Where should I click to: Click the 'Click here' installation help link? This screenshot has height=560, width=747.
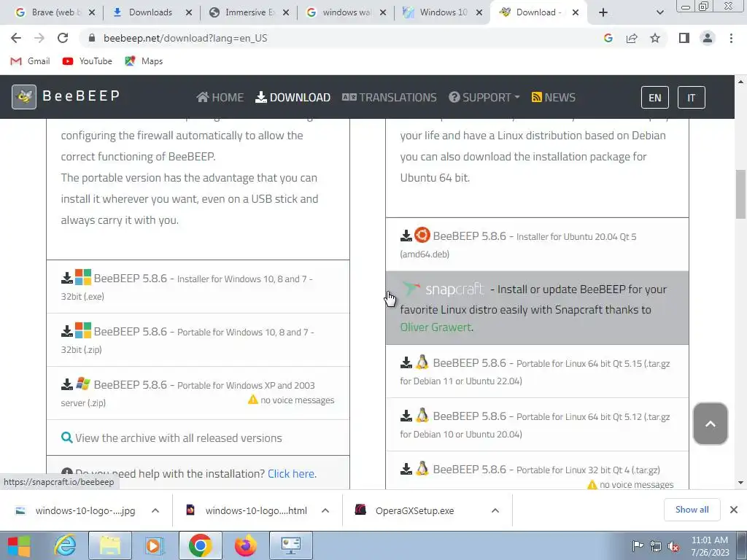[x=291, y=474]
